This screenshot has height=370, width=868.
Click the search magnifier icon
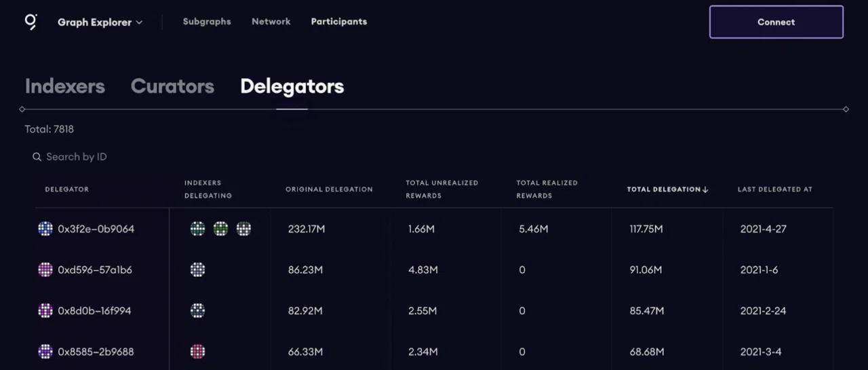pos(37,157)
